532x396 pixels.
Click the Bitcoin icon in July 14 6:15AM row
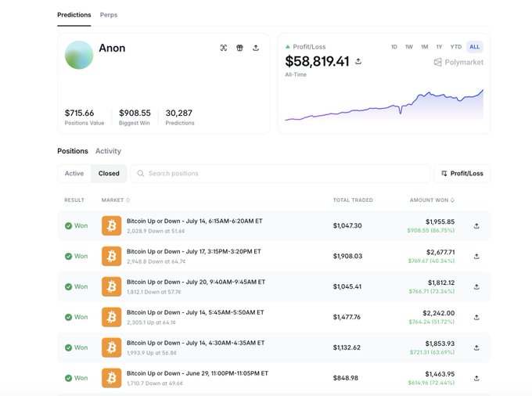(112, 225)
